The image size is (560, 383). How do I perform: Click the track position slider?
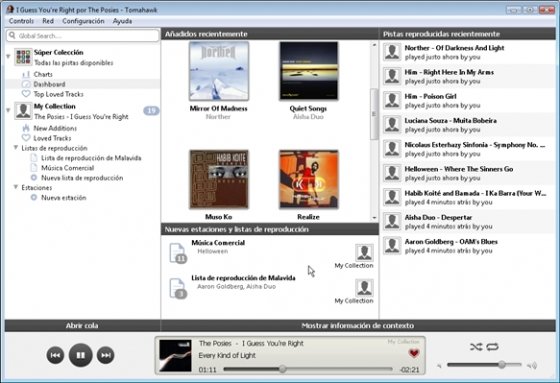coord(308,369)
